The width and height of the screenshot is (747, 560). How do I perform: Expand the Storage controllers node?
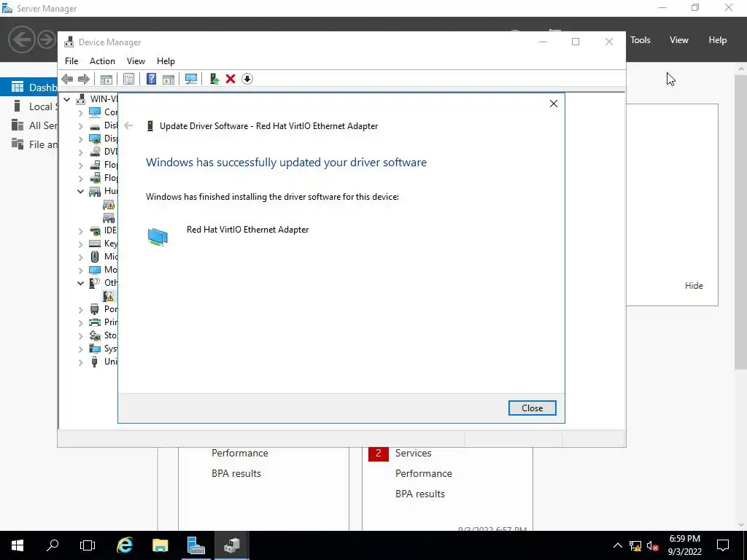tap(80, 335)
